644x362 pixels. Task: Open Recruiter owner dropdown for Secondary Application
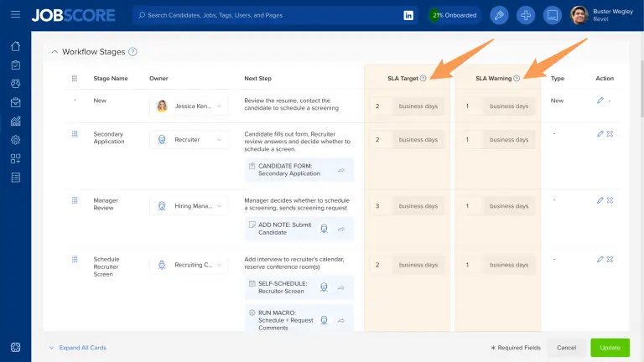tap(189, 140)
